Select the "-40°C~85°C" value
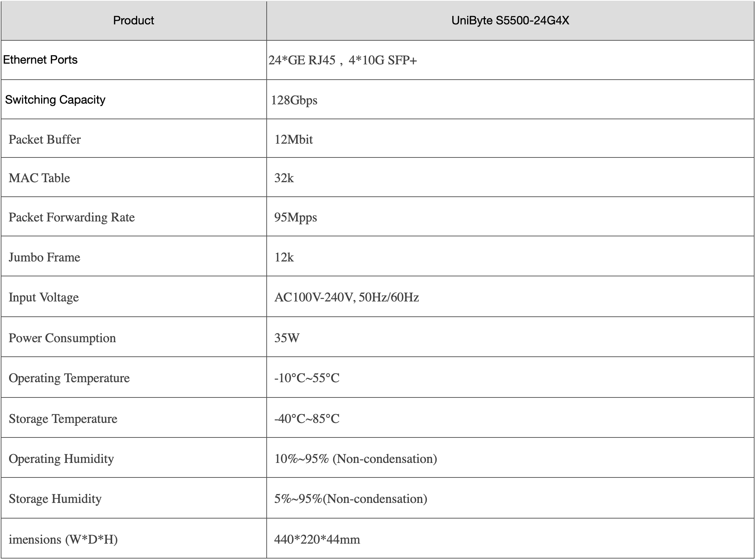This screenshot has height=560, width=756. point(307,419)
